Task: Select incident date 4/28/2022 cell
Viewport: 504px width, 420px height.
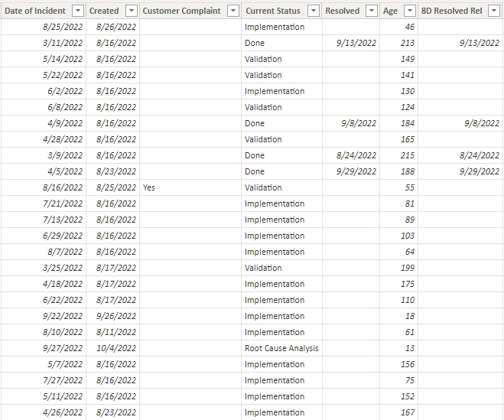Action: pos(44,139)
